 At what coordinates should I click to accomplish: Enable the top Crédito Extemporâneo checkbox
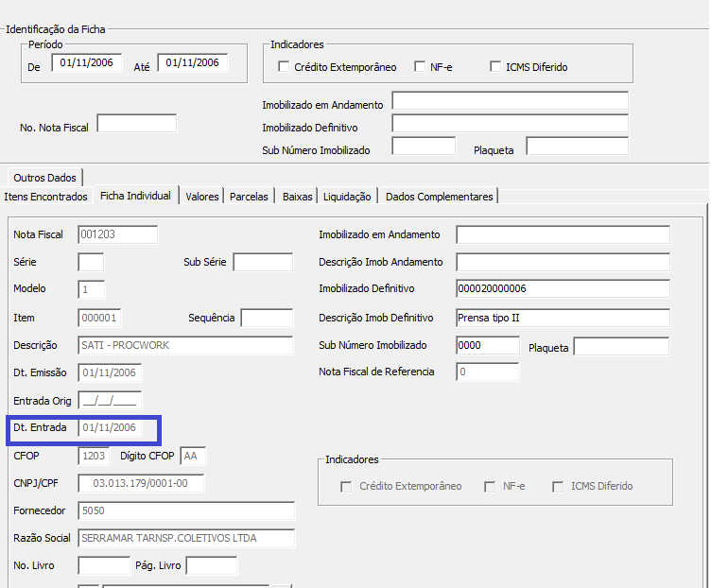[284, 67]
